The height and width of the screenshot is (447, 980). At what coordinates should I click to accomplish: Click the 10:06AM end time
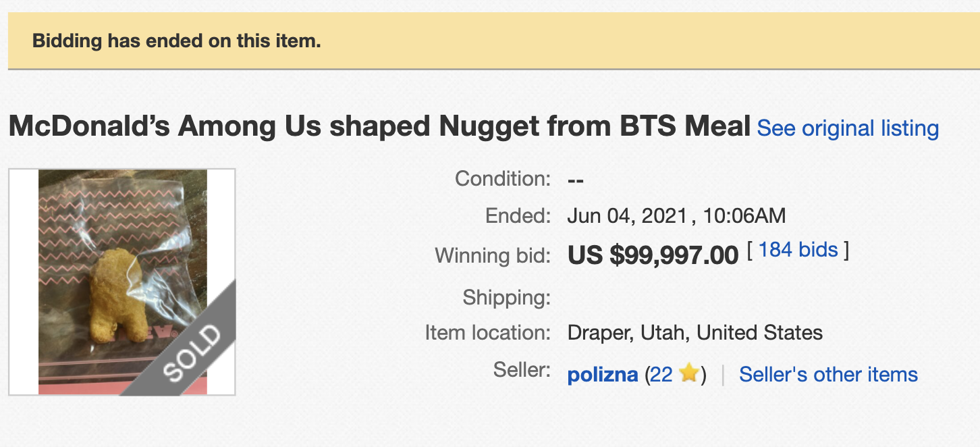[x=744, y=216]
